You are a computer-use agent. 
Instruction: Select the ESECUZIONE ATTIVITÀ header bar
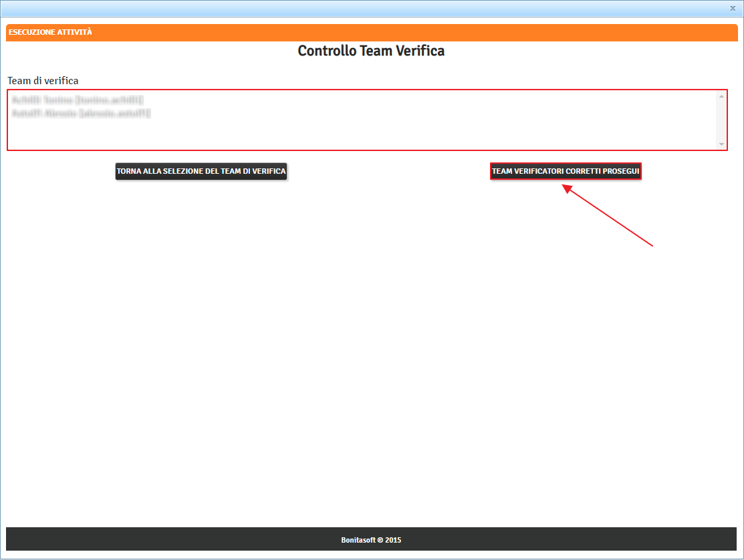(x=50, y=32)
